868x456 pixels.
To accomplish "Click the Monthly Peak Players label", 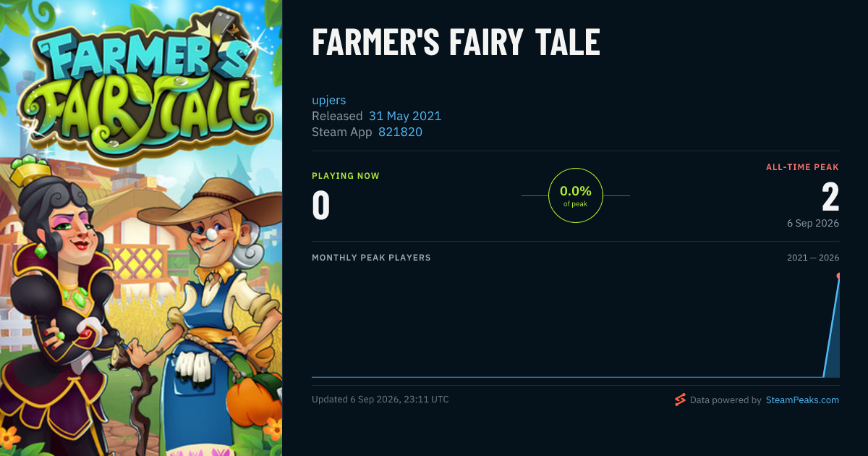I will (371, 258).
